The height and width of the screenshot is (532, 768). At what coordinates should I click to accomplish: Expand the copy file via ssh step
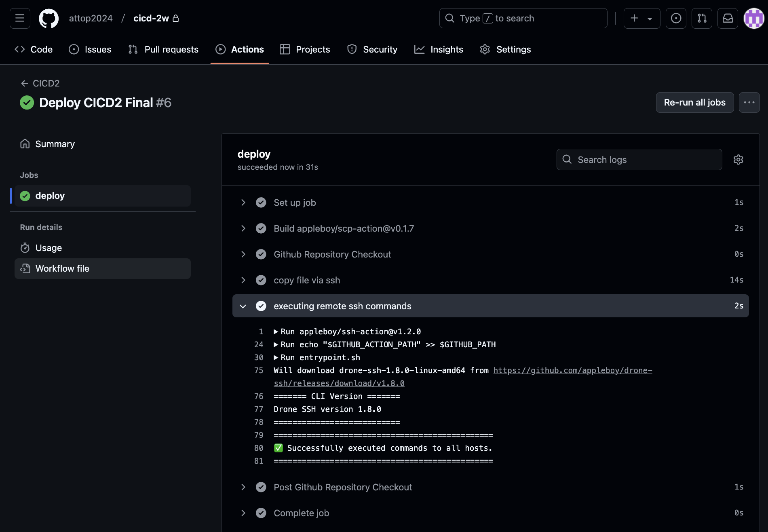243,280
